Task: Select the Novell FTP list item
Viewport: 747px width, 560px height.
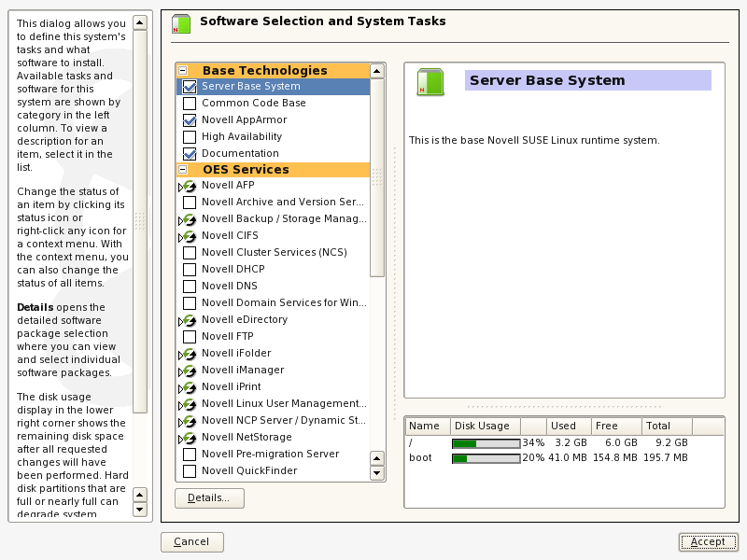Action: (227, 336)
